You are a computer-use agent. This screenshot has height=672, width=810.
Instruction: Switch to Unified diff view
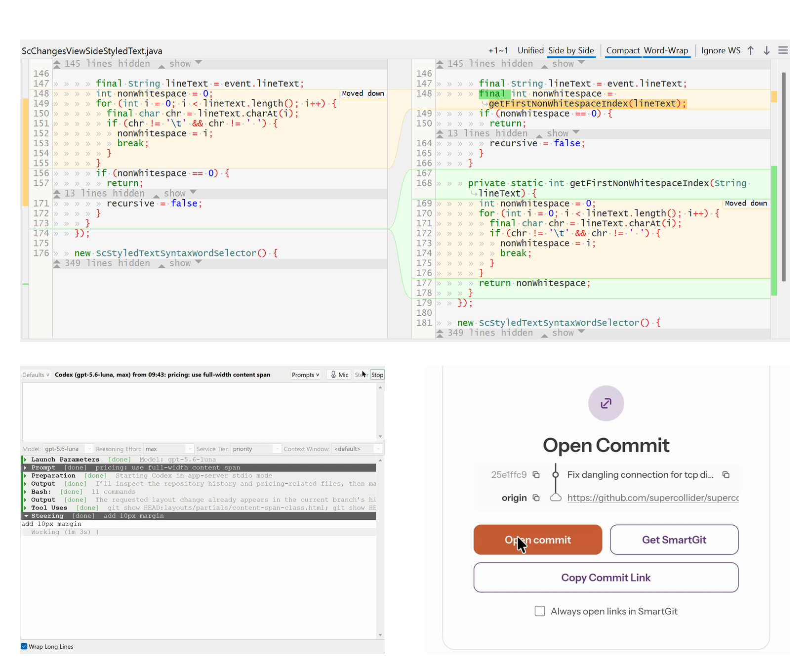click(530, 50)
